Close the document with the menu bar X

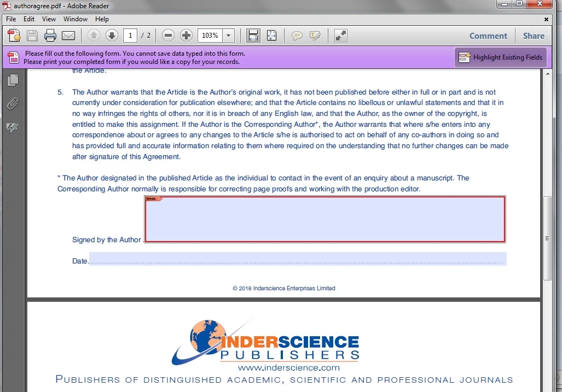(x=546, y=19)
